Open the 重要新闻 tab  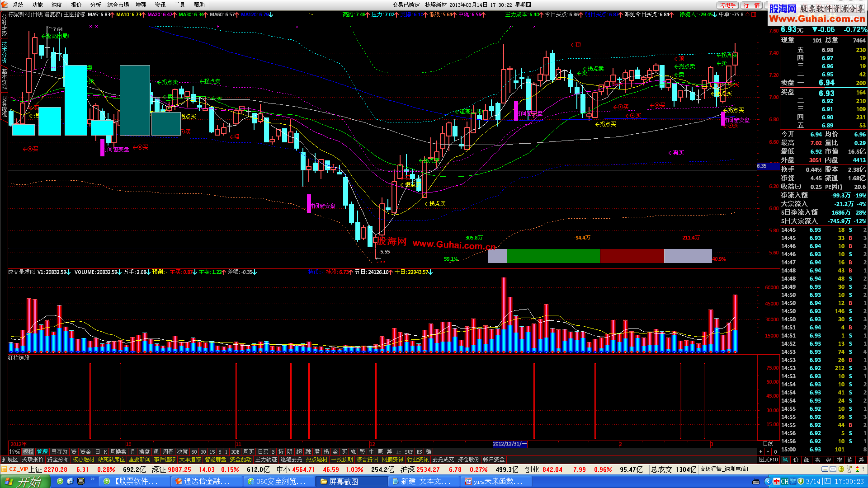139,460
